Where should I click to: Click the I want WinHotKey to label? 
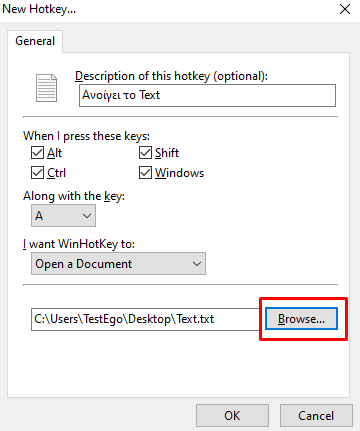point(79,244)
